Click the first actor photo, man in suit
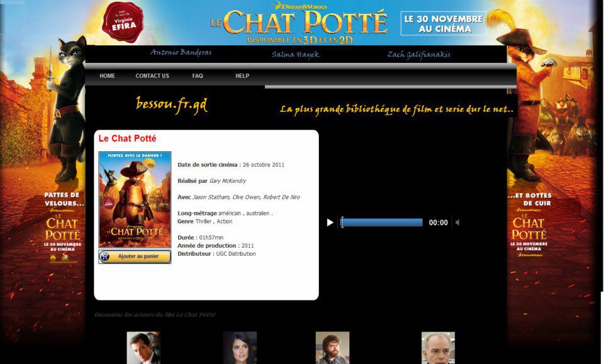Image resolution: width=604 pixels, height=364 pixels. (x=143, y=348)
